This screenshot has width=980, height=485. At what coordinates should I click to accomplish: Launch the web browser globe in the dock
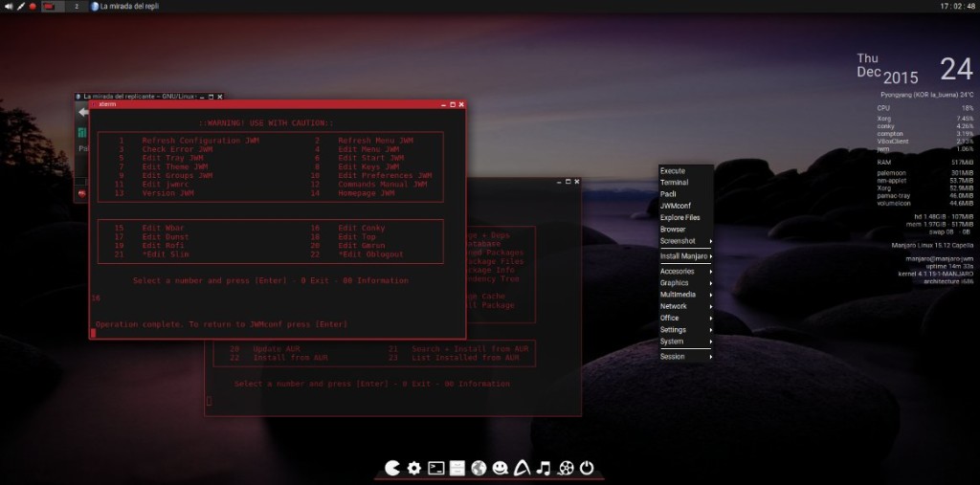(479, 468)
